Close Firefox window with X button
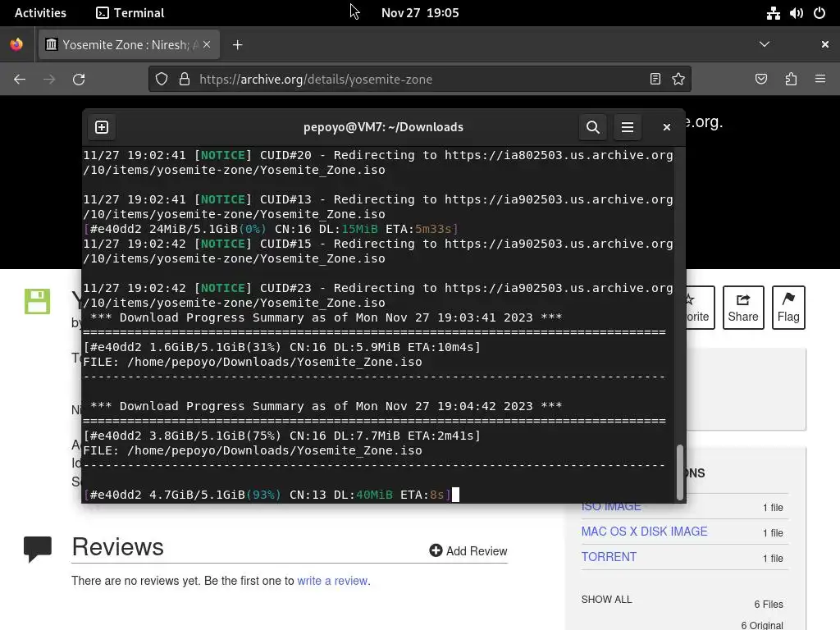This screenshot has height=630, width=840. pyautogui.click(x=825, y=44)
